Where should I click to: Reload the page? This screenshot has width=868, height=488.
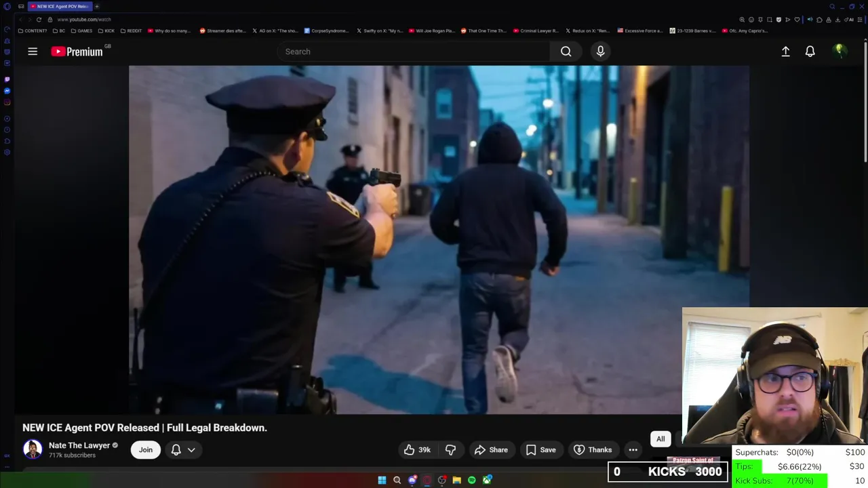[x=39, y=20]
